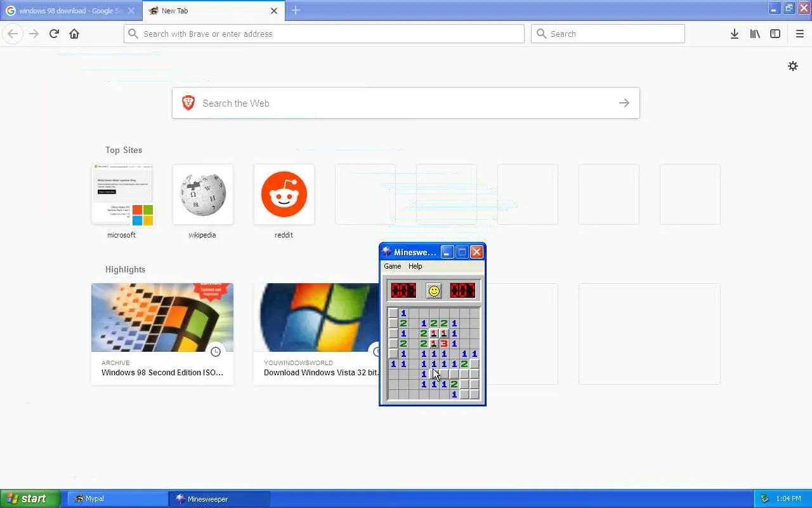812x508 pixels.
Task: Click the system tray clock
Action: click(789, 499)
